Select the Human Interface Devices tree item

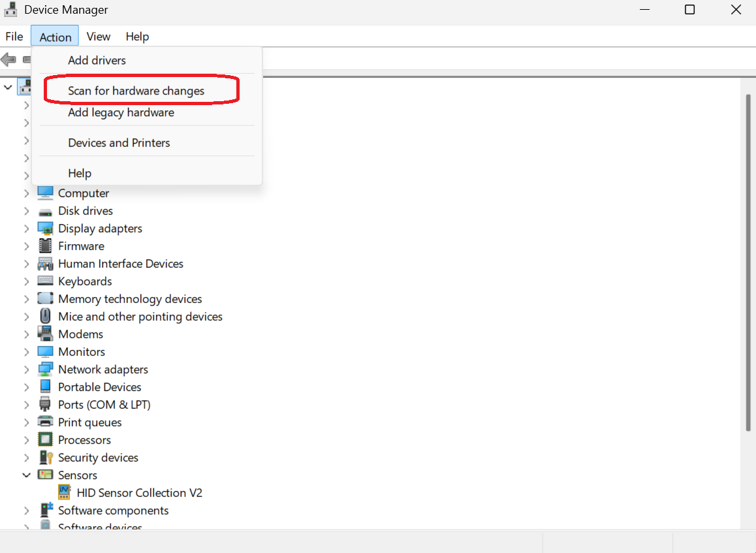click(x=120, y=264)
